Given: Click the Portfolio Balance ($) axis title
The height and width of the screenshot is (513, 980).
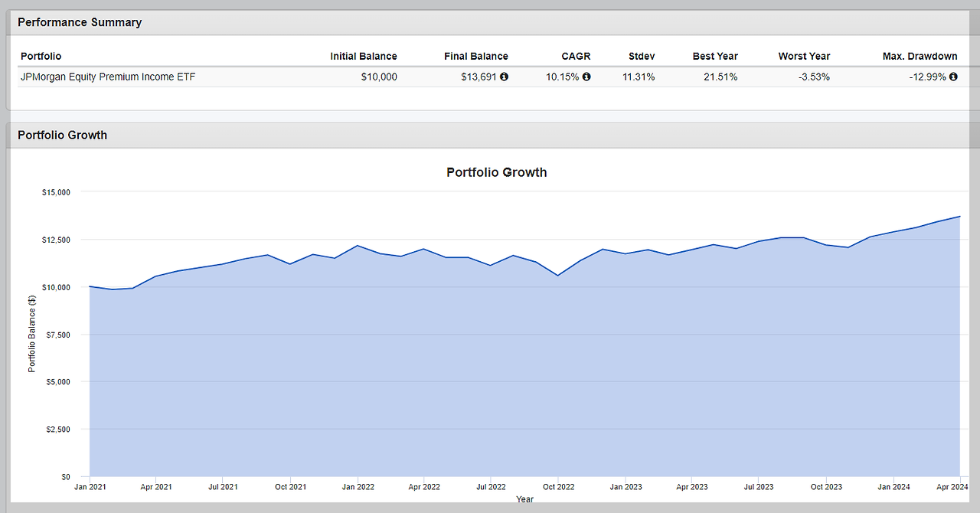Looking at the screenshot, I should coord(32,334).
